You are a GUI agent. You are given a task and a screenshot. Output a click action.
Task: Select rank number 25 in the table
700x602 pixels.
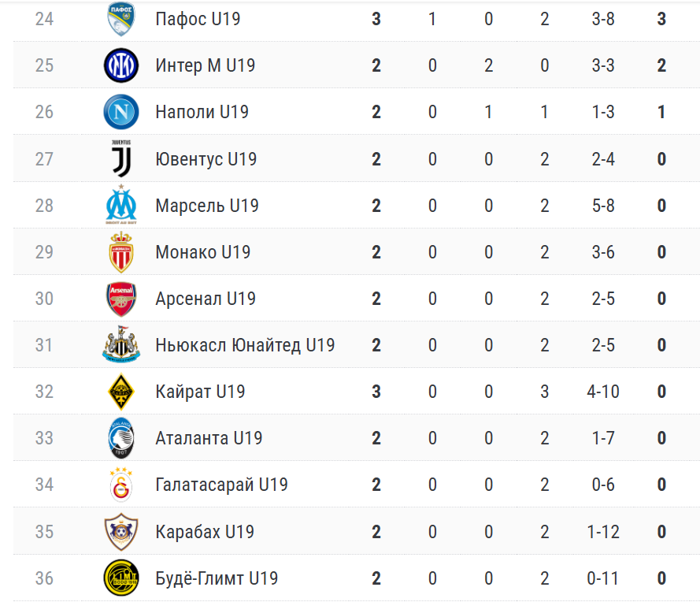[44, 65]
